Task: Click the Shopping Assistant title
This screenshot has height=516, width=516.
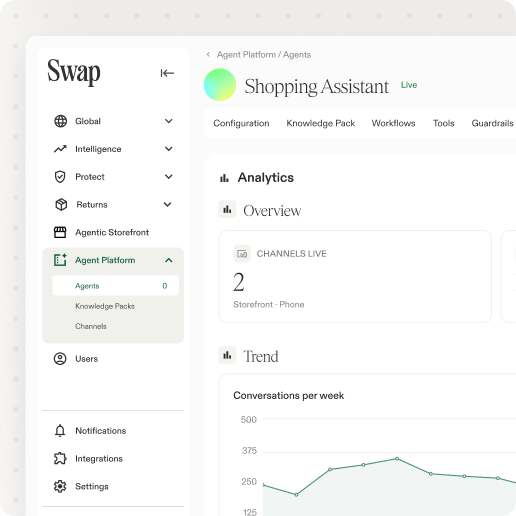Action: click(317, 86)
